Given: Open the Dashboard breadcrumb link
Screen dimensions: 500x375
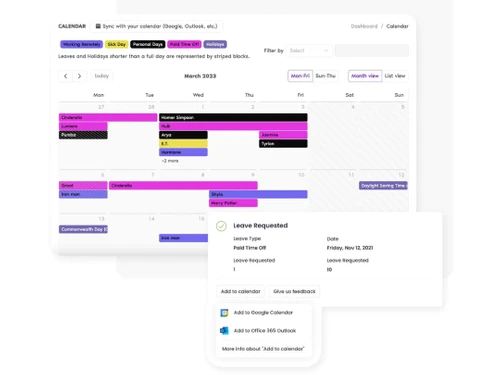Looking at the screenshot, I should click(x=364, y=26).
